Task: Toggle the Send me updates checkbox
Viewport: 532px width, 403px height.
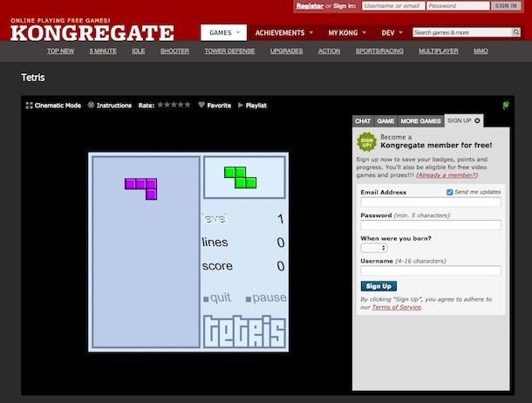Action: (449, 192)
